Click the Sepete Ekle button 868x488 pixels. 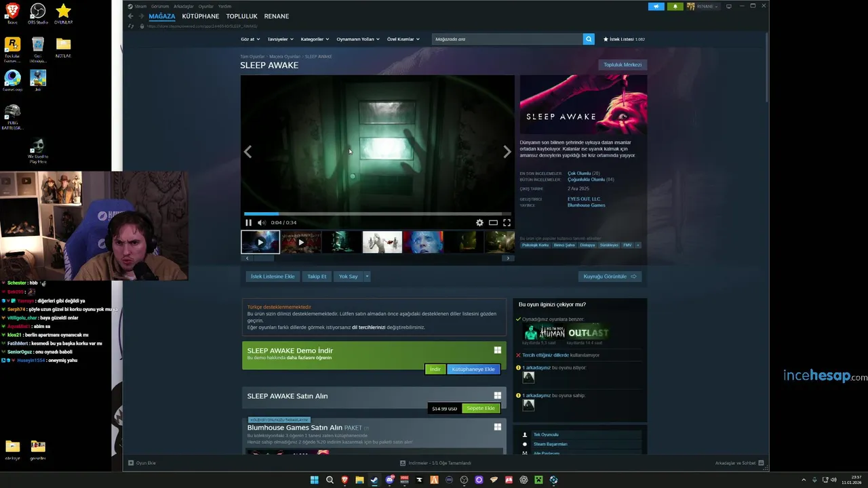pos(481,408)
